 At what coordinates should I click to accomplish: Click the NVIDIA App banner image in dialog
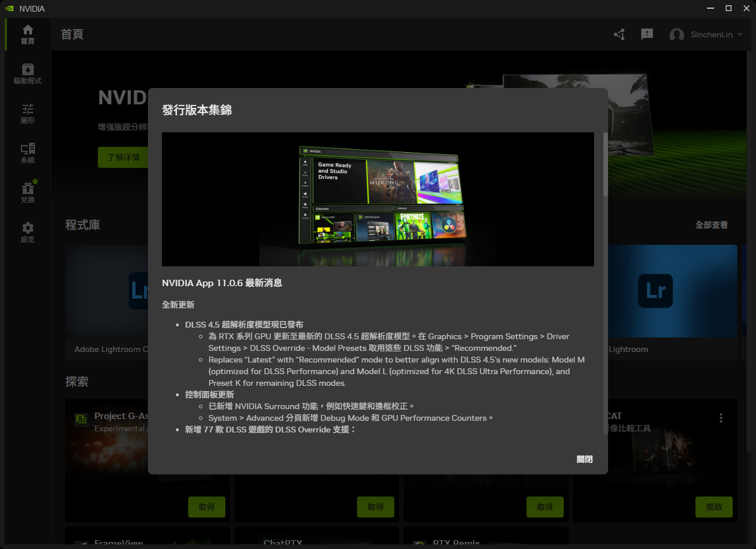click(x=377, y=199)
